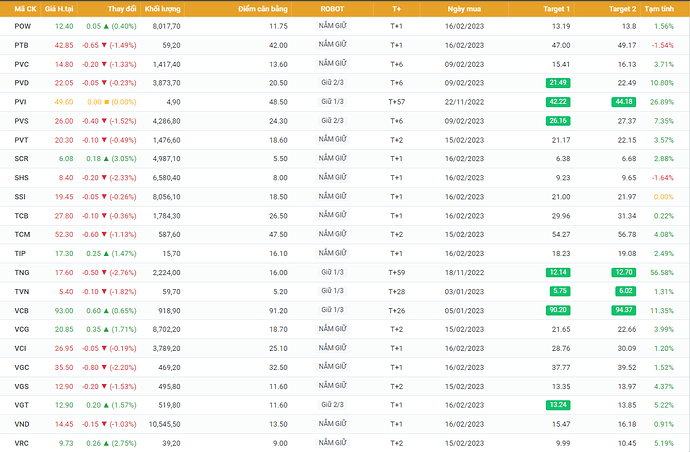Click the Target 1 column header
690x452 pixels.
555,8
